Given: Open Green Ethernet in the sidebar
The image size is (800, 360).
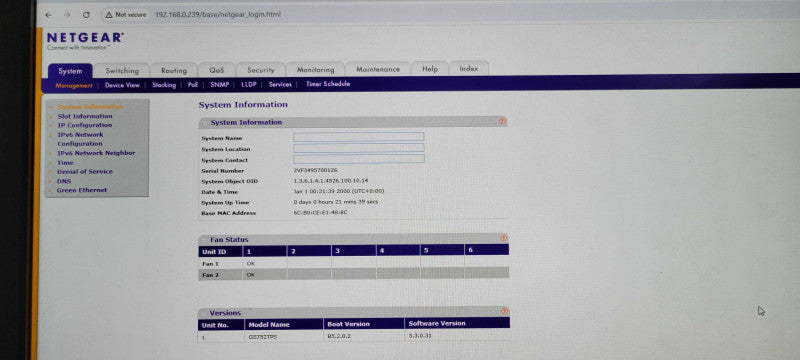Looking at the screenshot, I should pos(82,190).
